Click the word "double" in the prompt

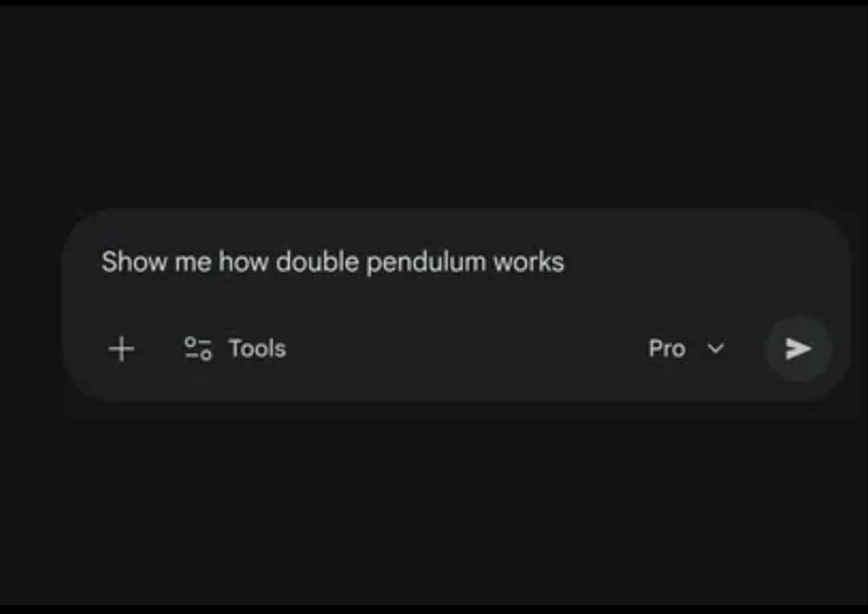[x=317, y=262]
